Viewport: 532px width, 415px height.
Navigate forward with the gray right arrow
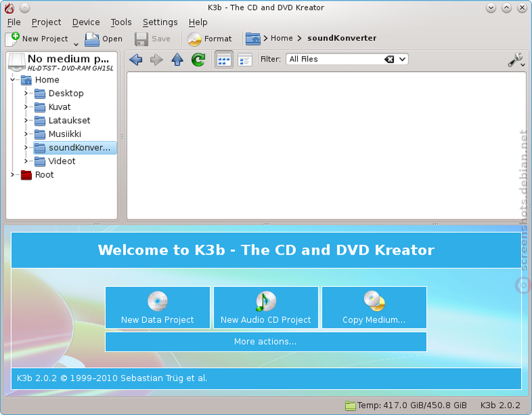[x=156, y=59]
